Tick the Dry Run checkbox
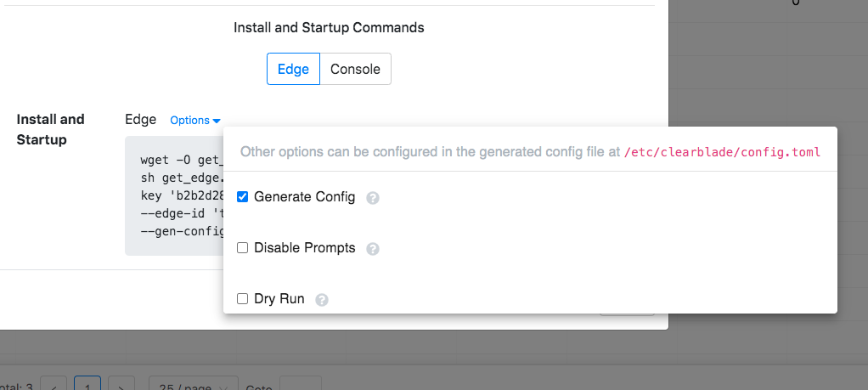Screen dimensions: 868x390 tap(243, 299)
